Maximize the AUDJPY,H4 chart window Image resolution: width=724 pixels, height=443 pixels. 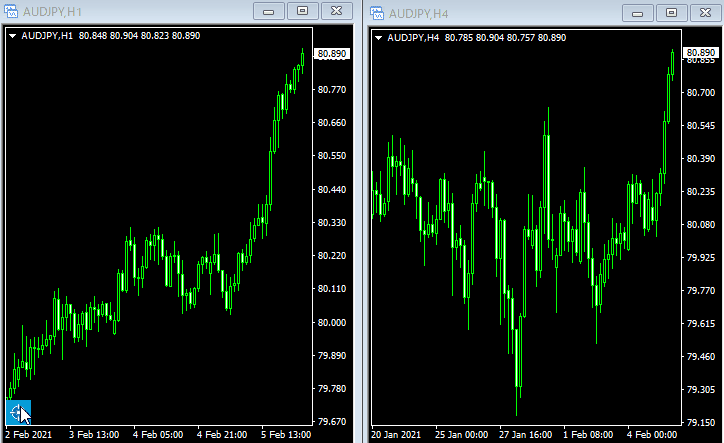pyautogui.click(x=671, y=12)
